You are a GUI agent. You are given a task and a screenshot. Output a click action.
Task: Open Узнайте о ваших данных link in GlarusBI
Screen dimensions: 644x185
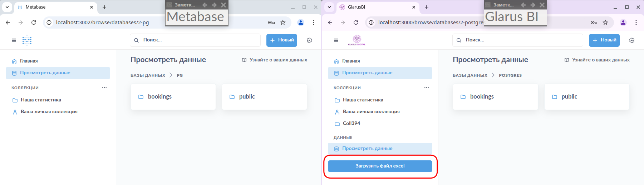point(597,60)
